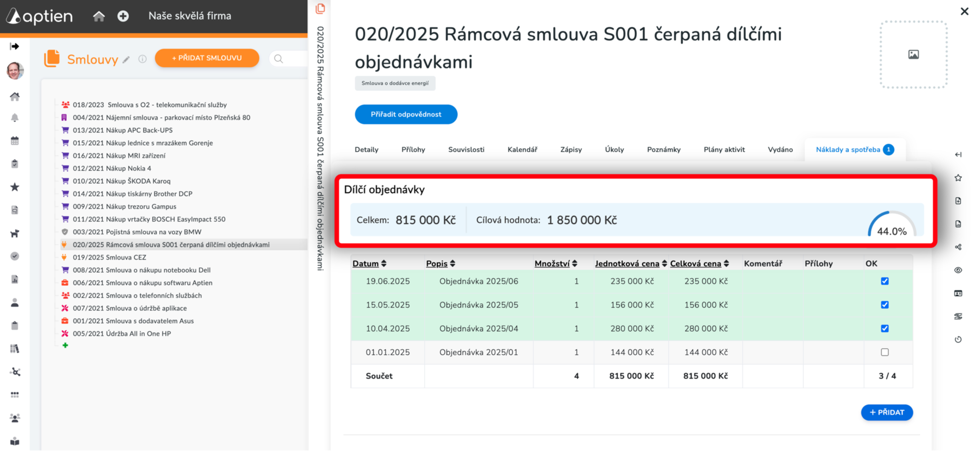Sort table by Datum column
980x451 pixels.
pyautogui.click(x=369, y=264)
